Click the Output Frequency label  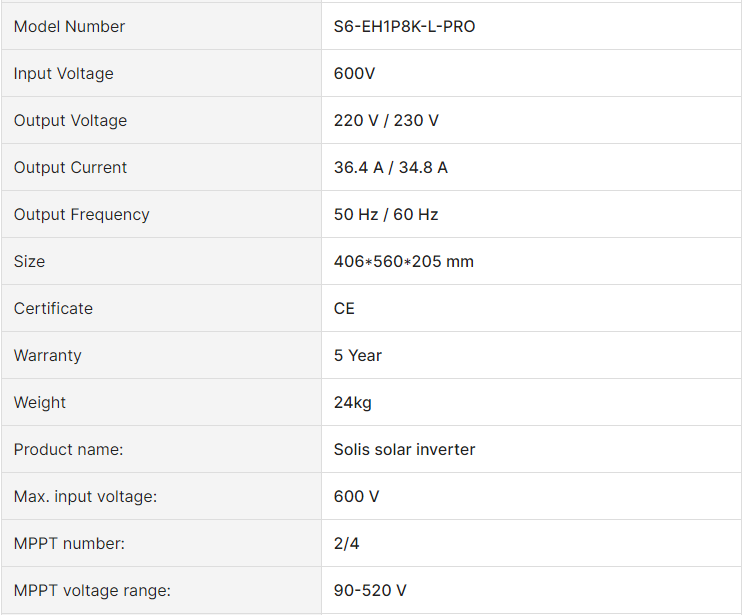pos(82,214)
